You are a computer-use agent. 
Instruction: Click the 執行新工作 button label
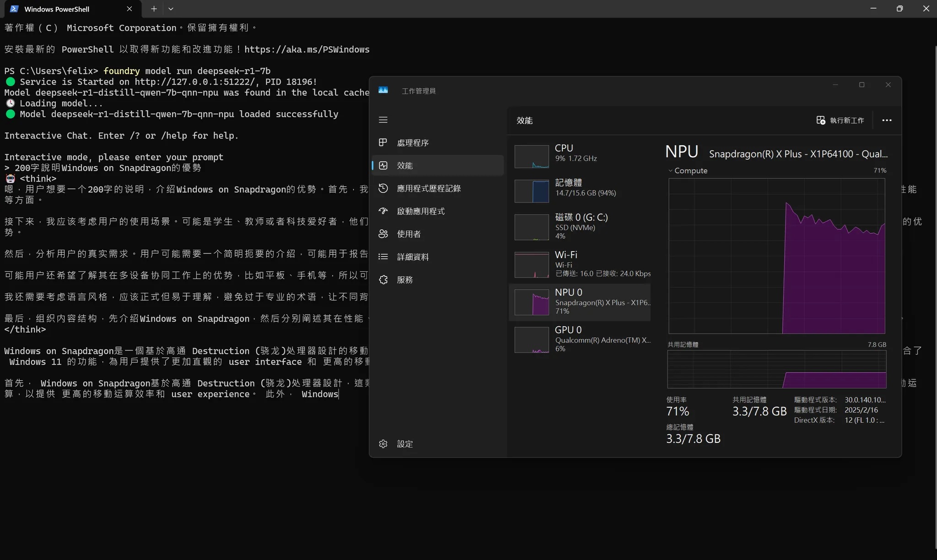pos(847,120)
